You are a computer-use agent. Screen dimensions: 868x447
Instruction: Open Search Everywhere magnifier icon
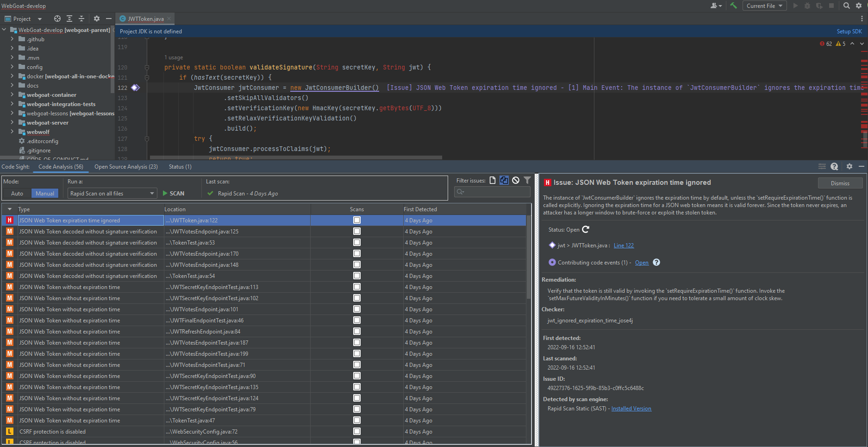pyautogui.click(x=847, y=6)
